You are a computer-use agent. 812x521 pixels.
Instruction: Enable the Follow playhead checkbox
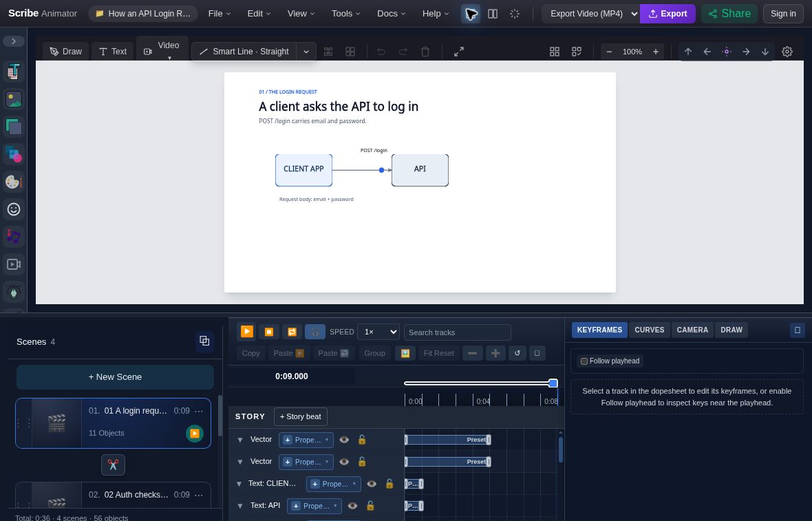tap(584, 361)
